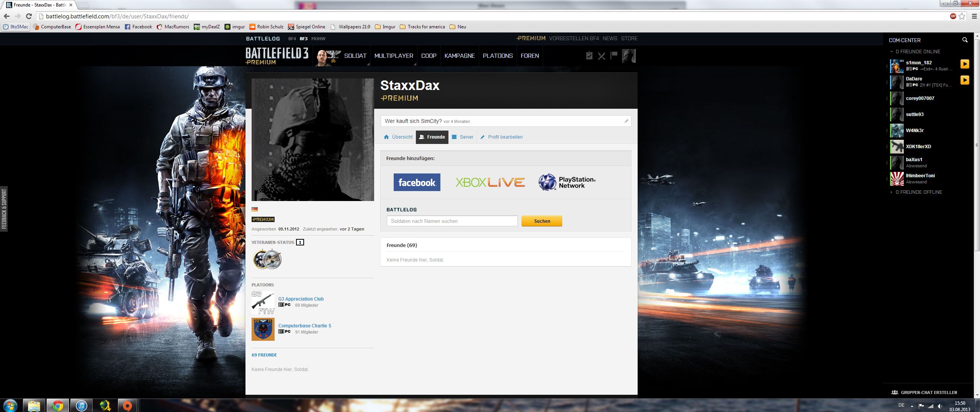Switch Battlelog game to BF4
The width and height of the screenshot is (980, 412).
(292, 39)
